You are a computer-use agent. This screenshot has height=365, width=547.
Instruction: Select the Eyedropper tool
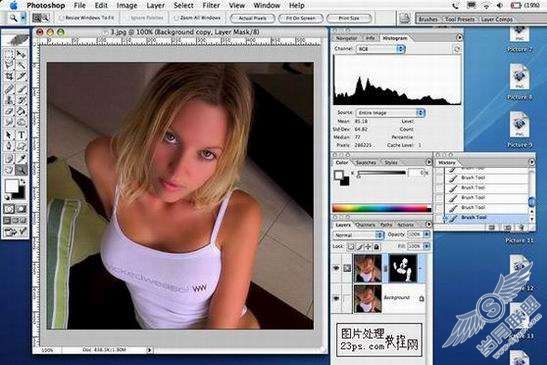pyautogui.click(x=21, y=158)
